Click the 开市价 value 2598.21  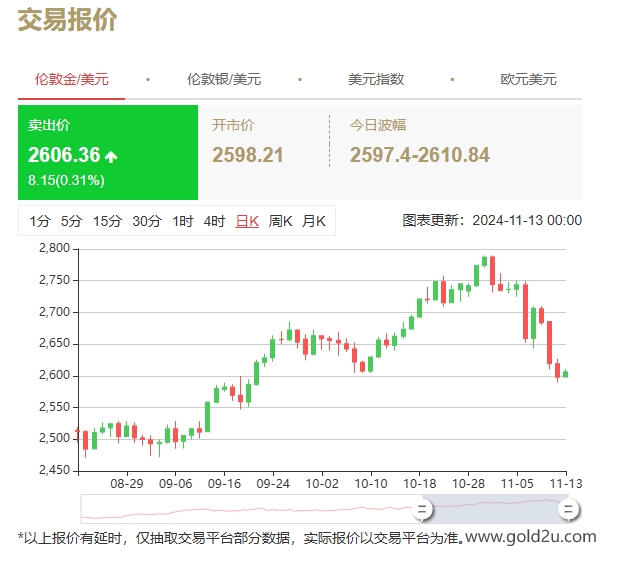tap(248, 155)
